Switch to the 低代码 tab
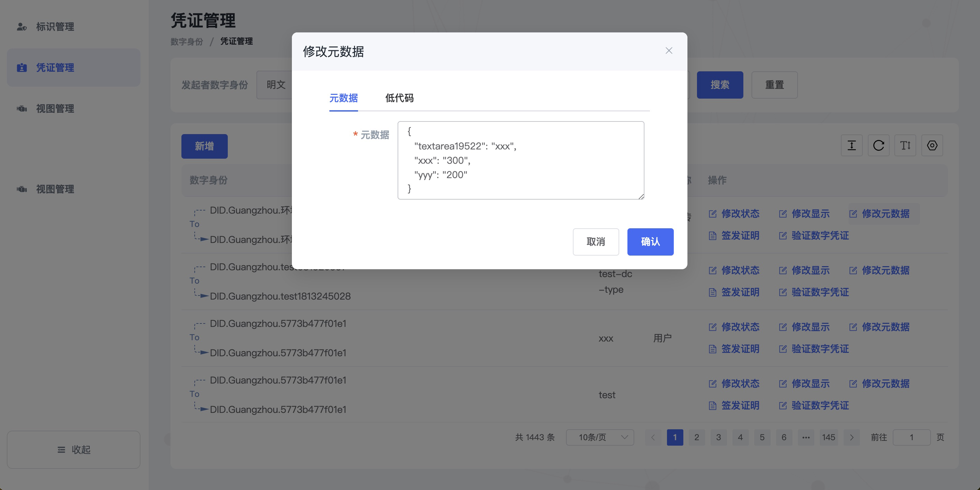Image resolution: width=980 pixels, height=490 pixels. 399,98
